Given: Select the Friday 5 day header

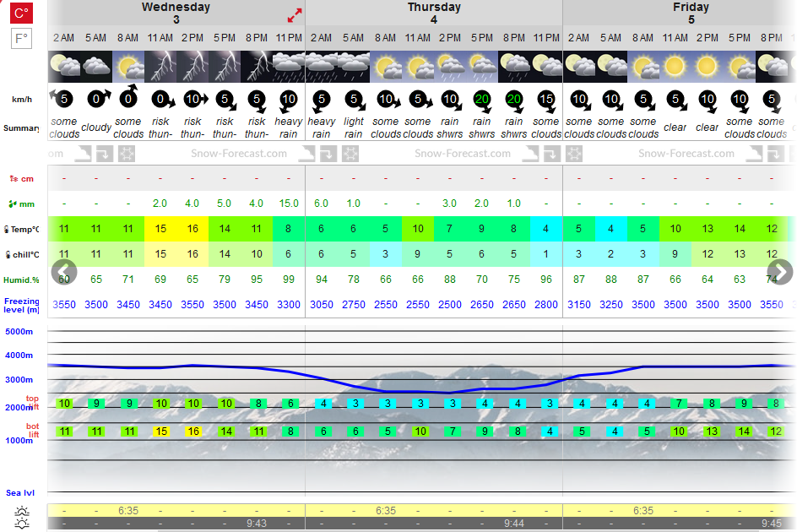Looking at the screenshot, I should (x=691, y=14).
